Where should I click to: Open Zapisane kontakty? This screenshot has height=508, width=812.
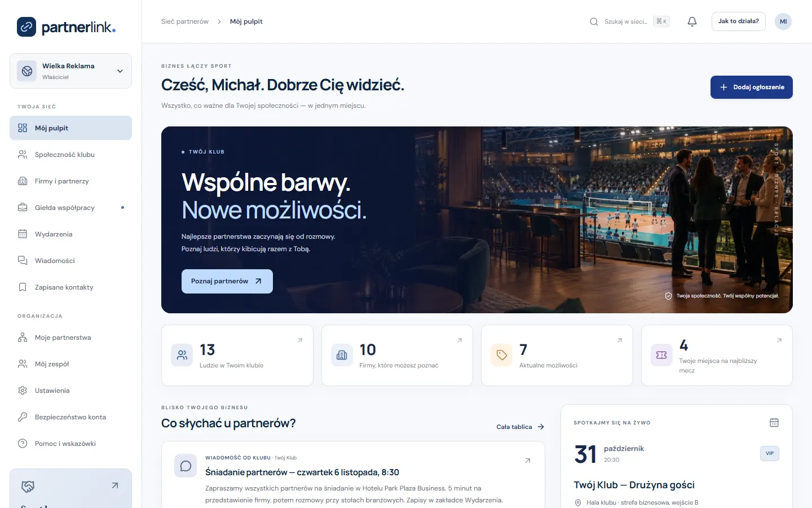70,287
